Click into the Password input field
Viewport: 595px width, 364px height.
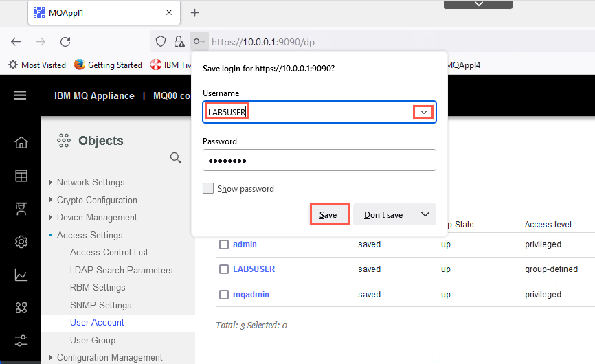click(319, 160)
